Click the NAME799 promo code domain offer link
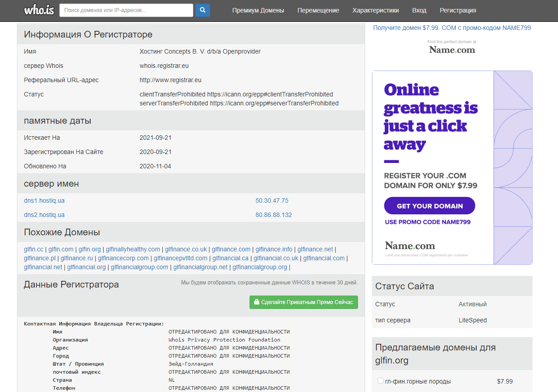The image size is (558, 392). (x=452, y=28)
